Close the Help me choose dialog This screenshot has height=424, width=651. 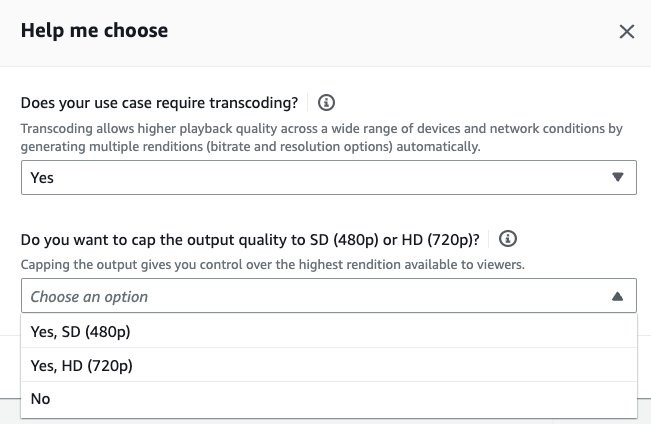click(x=627, y=32)
